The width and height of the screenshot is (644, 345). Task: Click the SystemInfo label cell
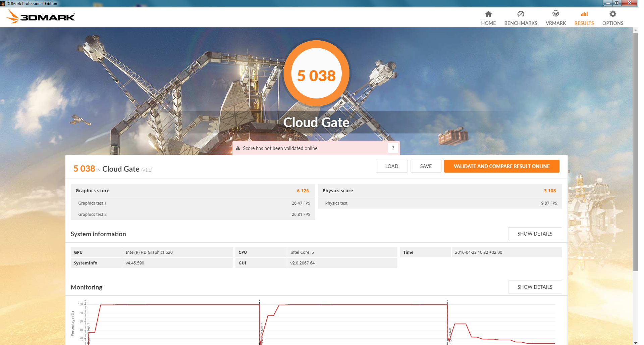[x=96, y=263]
